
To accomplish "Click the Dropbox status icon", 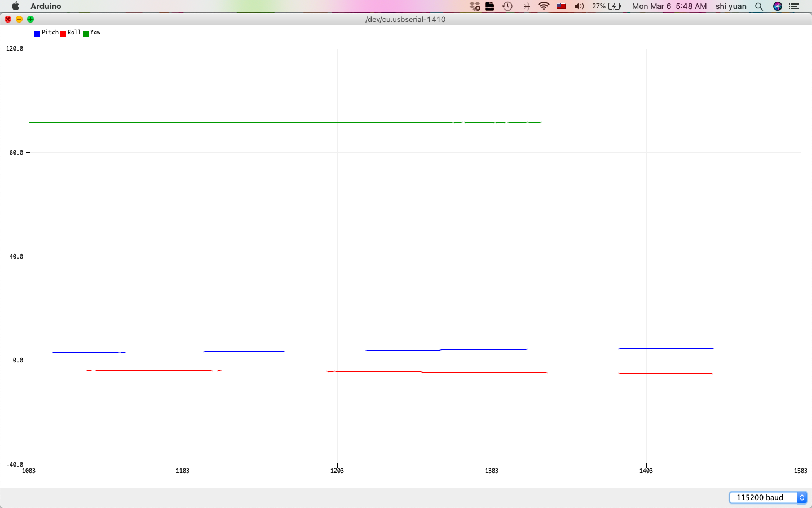I will coord(475,6).
